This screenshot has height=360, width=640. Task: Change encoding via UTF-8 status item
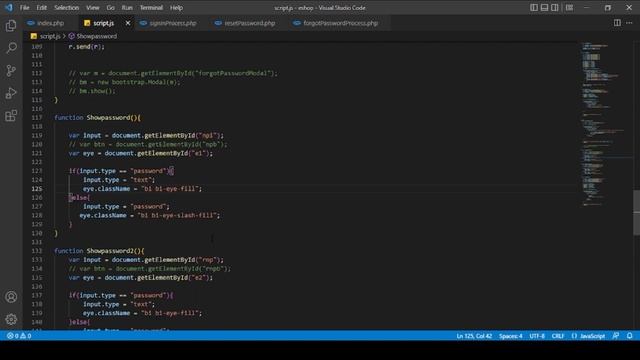[537, 336]
